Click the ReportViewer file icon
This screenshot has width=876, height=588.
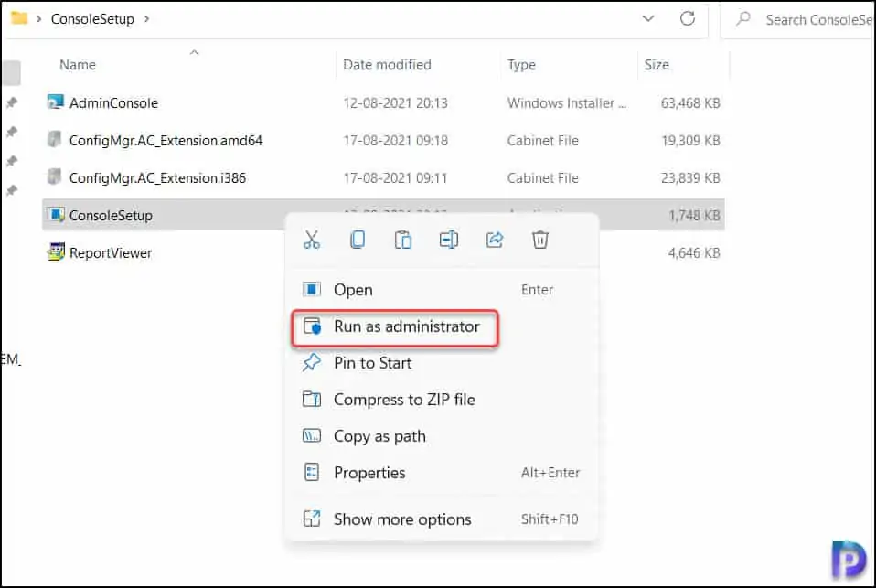click(x=55, y=252)
